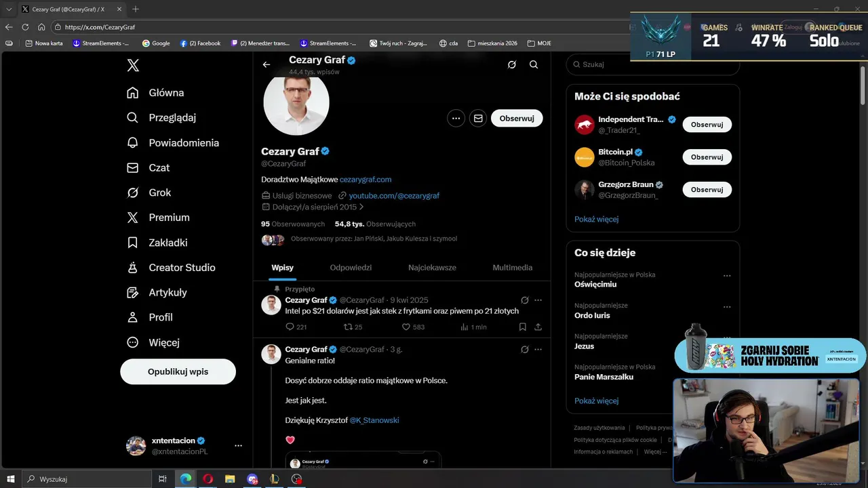Reload page with browser refresh icon
Image resolution: width=868 pixels, height=488 pixels.
tap(25, 27)
